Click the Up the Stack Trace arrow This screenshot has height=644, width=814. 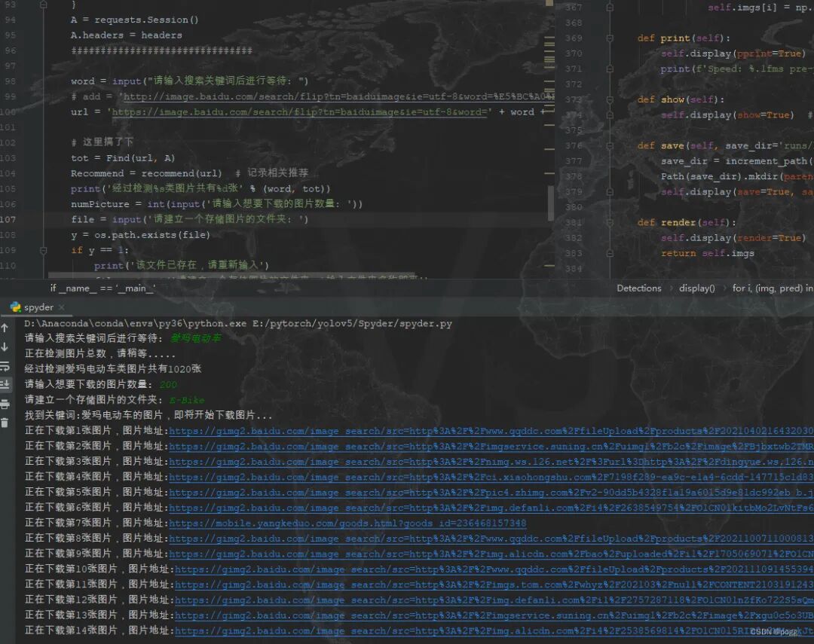click(x=5, y=328)
